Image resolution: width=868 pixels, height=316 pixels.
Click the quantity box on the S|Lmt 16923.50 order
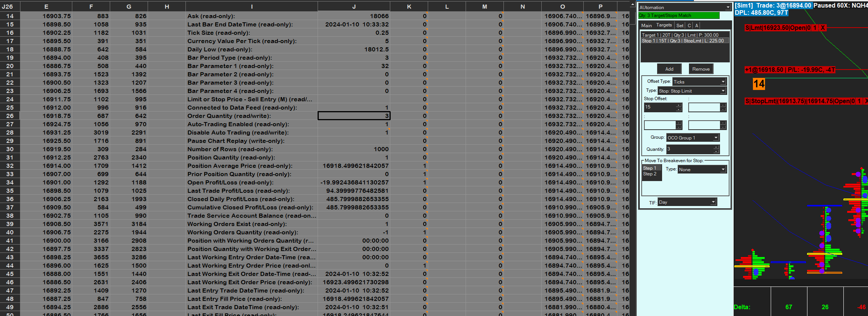pyautogui.click(x=815, y=28)
